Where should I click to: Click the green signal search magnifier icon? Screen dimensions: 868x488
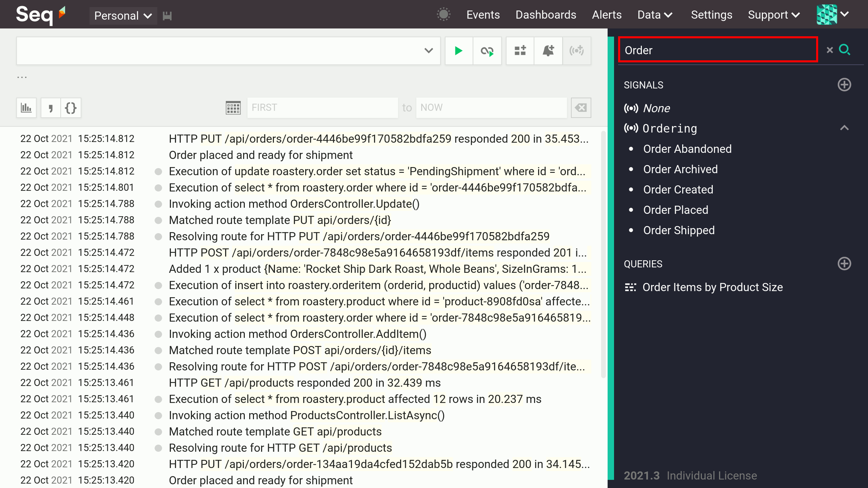pos(845,49)
